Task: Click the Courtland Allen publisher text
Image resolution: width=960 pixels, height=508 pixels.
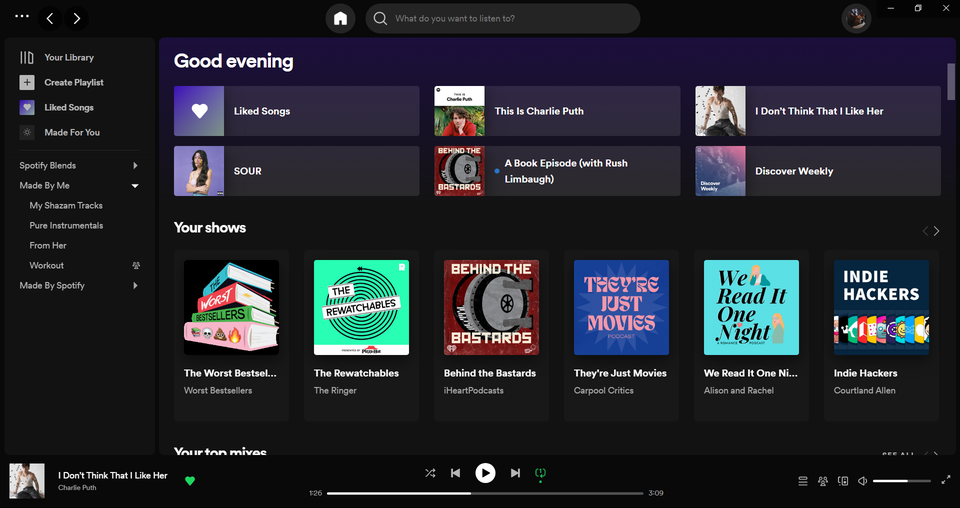Action: pos(864,390)
